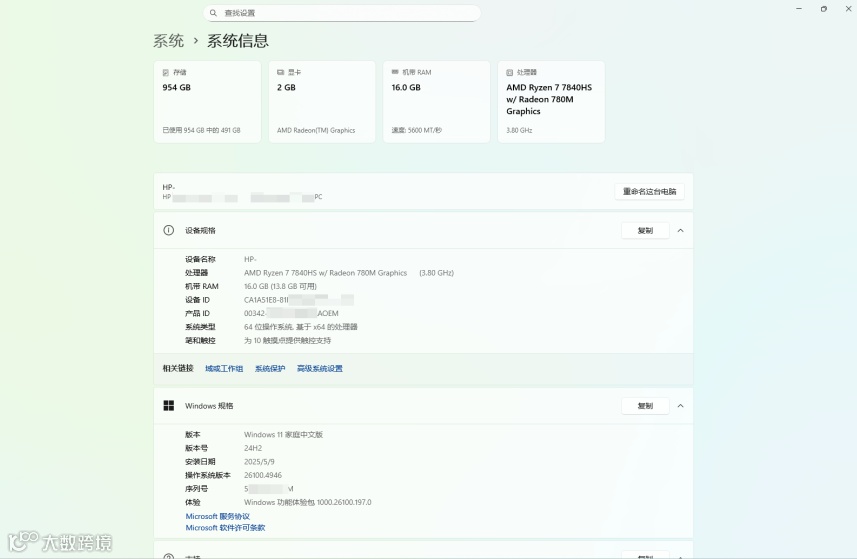The image size is (857, 559).
Task: Open 高级系统设置 link
Action: pyautogui.click(x=320, y=368)
